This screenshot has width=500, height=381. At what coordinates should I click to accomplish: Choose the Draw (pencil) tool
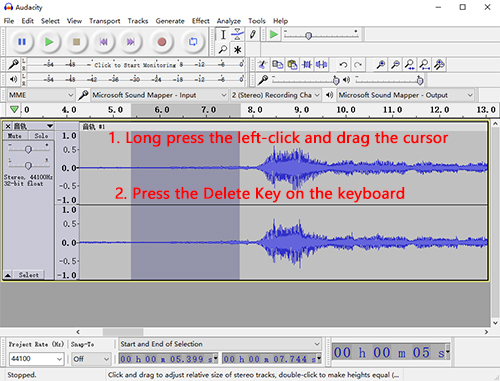coord(252,34)
